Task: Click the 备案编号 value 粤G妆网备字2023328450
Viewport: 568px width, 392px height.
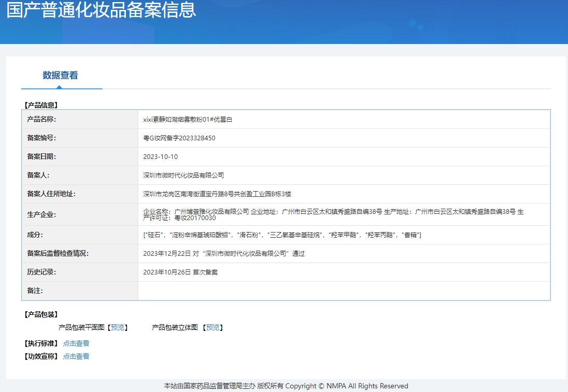Action: [179, 138]
